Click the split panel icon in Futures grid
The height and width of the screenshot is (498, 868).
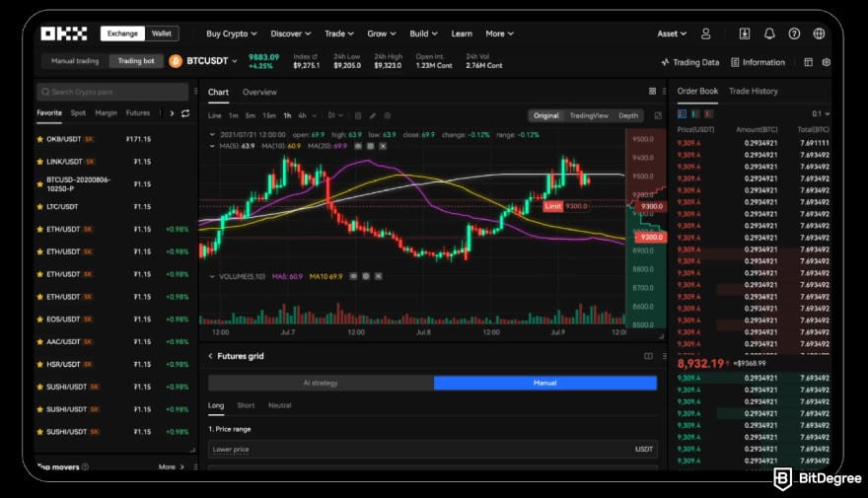(x=648, y=356)
